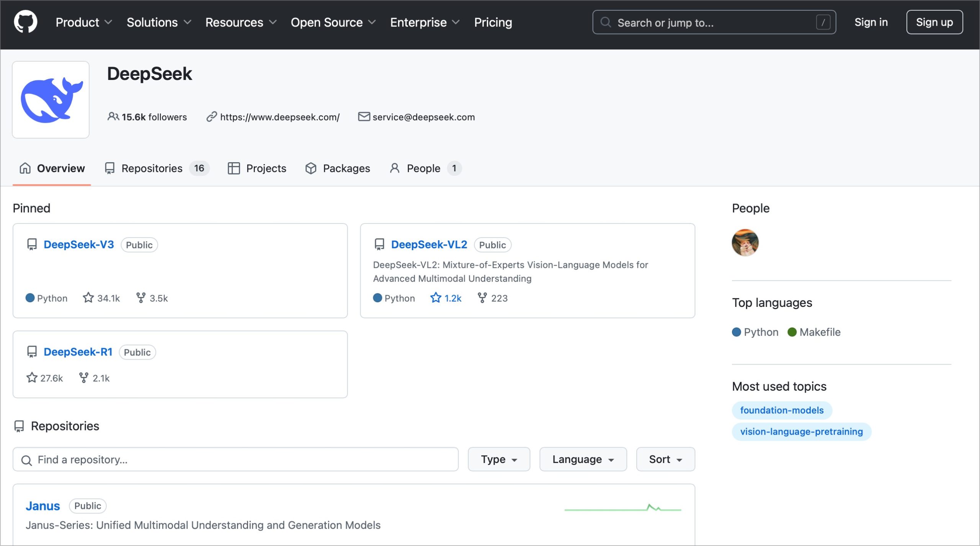Open the Language filter dropdown
The height and width of the screenshot is (546, 980).
pos(583,459)
